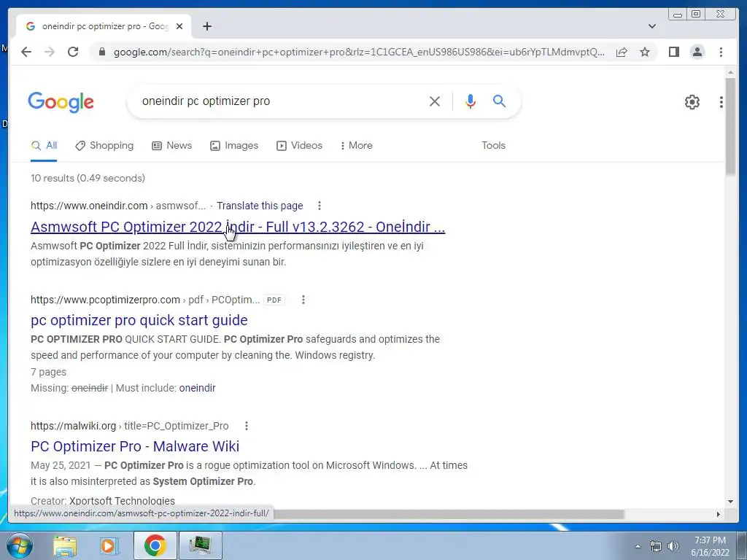Click the horizontal scrollbar right arrow
The image size is (747, 560).
click(x=718, y=514)
